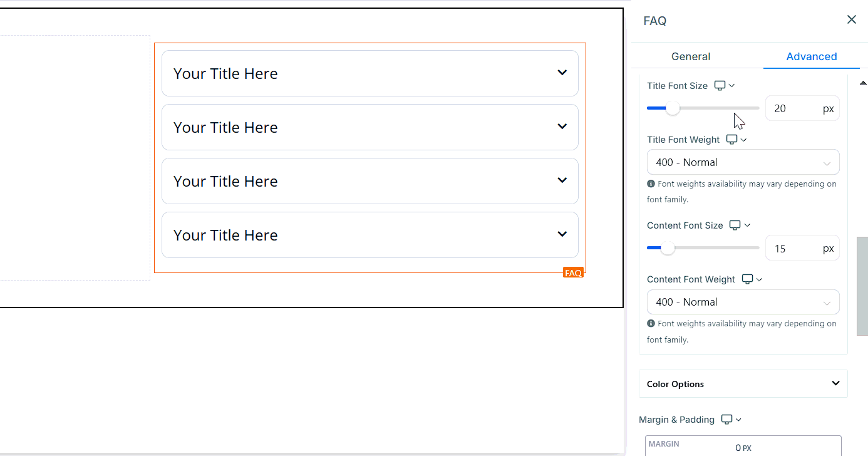868x456 pixels.
Task: Click the Title Font Size value field
Action: coord(792,108)
